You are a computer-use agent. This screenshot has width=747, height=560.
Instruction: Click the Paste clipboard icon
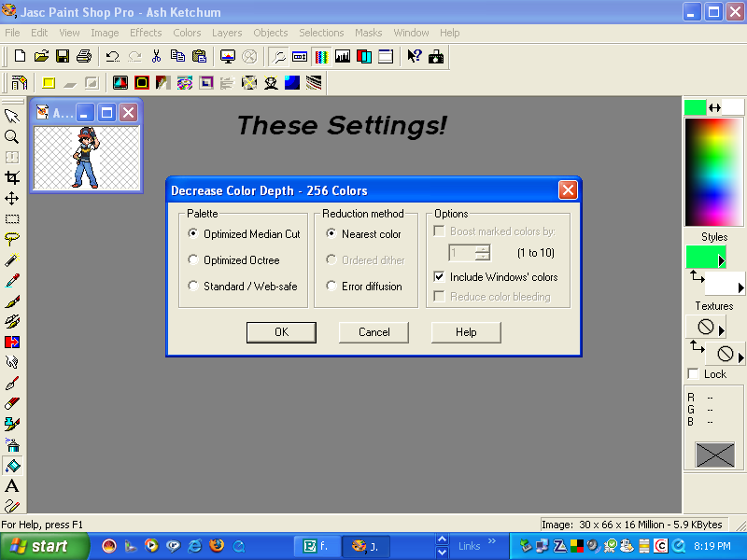point(199,56)
